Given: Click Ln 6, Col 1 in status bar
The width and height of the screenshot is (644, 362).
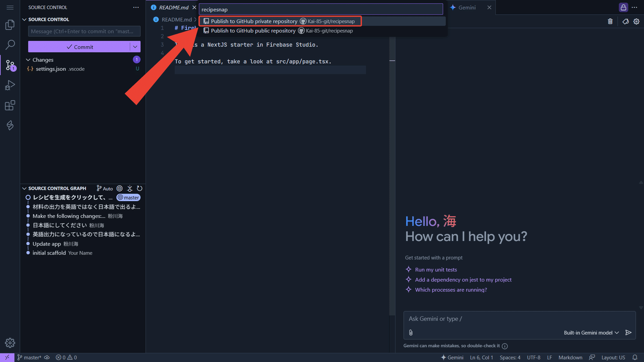Looking at the screenshot, I should (x=481, y=358).
